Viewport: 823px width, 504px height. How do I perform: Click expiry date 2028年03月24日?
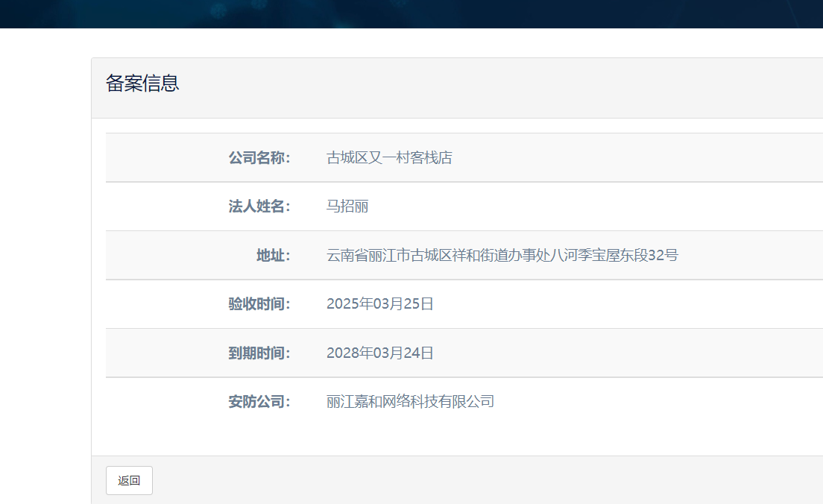380,353
